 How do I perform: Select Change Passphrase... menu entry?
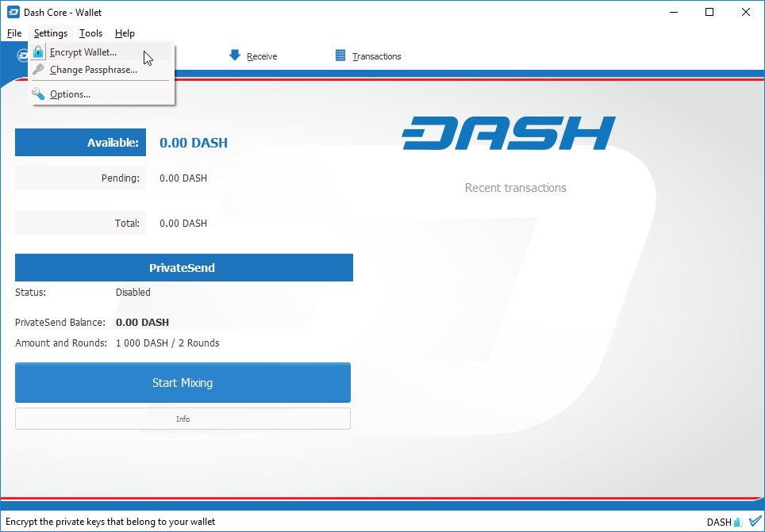[x=102, y=70]
